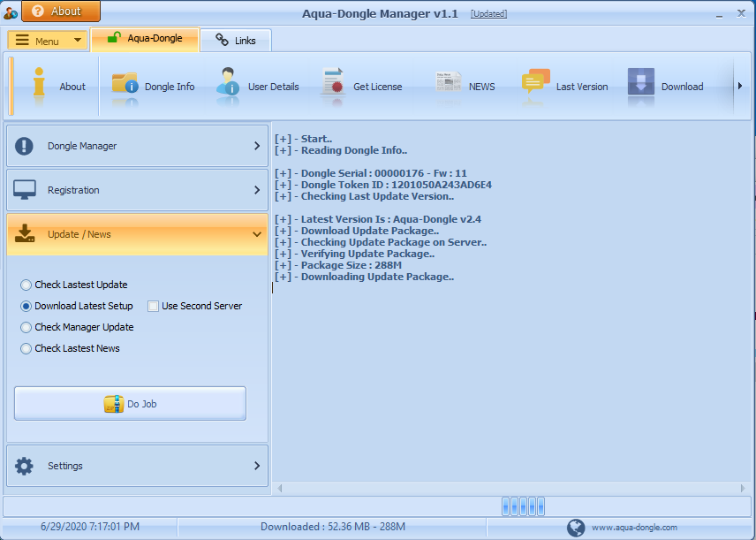756x540 pixels.
Task: Expand the Dongle Manager section chevron
Action: coord(257,146)
